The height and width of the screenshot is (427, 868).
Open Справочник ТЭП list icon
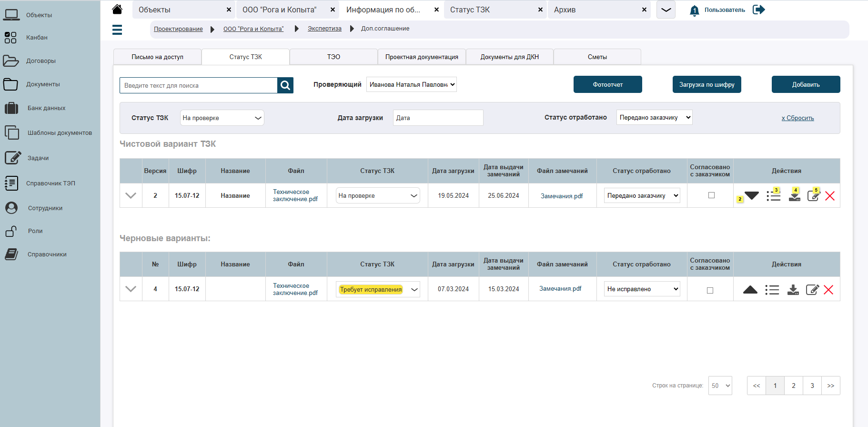11,183
